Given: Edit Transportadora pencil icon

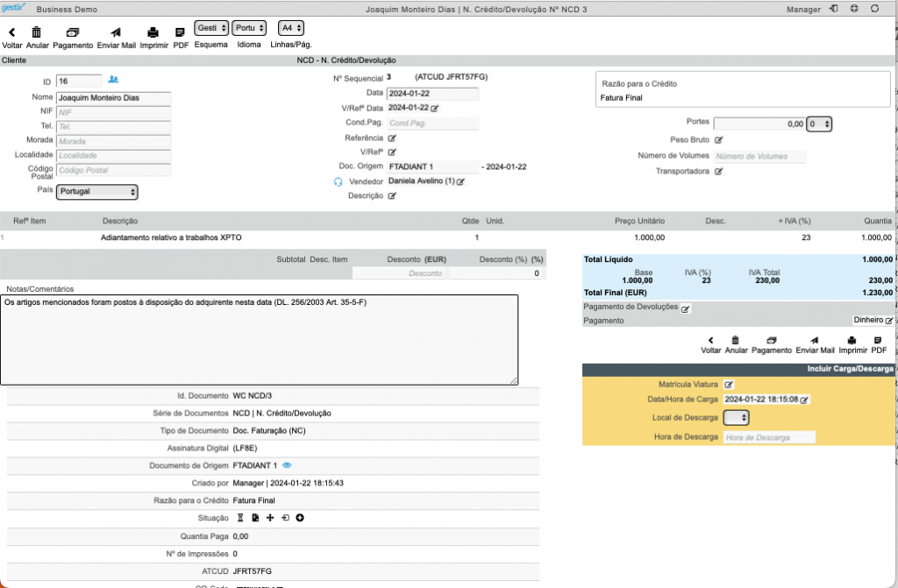Looking at the screenshot, I should click(x=719, y=171).
